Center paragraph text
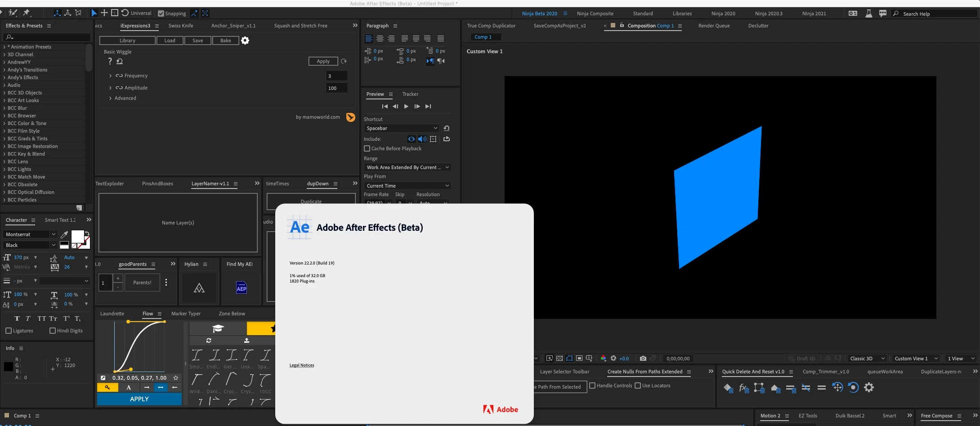The width and height of the screenshot is (980, 426). [x=380, y=39]
